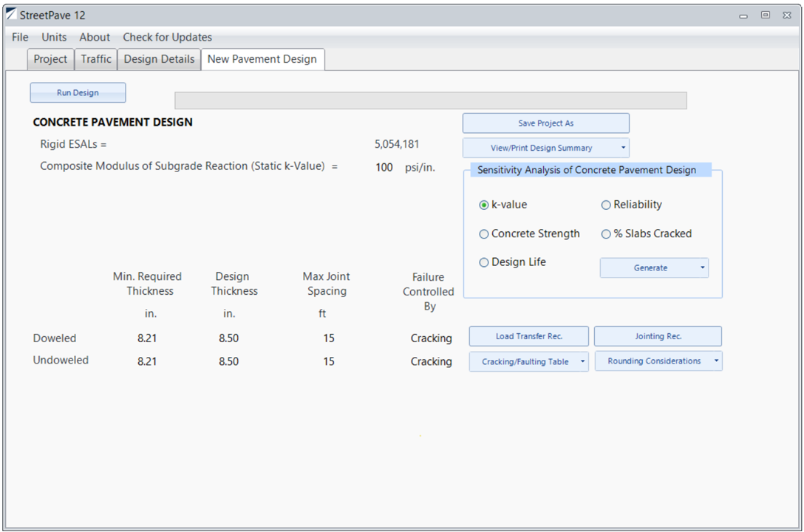Choose Concrete Strength sensitivity option
Viewport: 804px width, 532px height.
484,234
